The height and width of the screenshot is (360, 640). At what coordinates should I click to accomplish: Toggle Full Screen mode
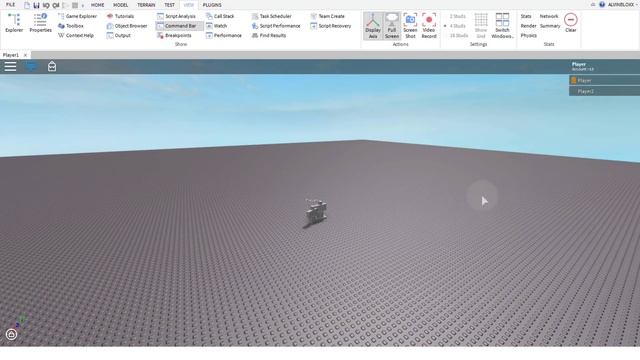[x=391, y=26]
